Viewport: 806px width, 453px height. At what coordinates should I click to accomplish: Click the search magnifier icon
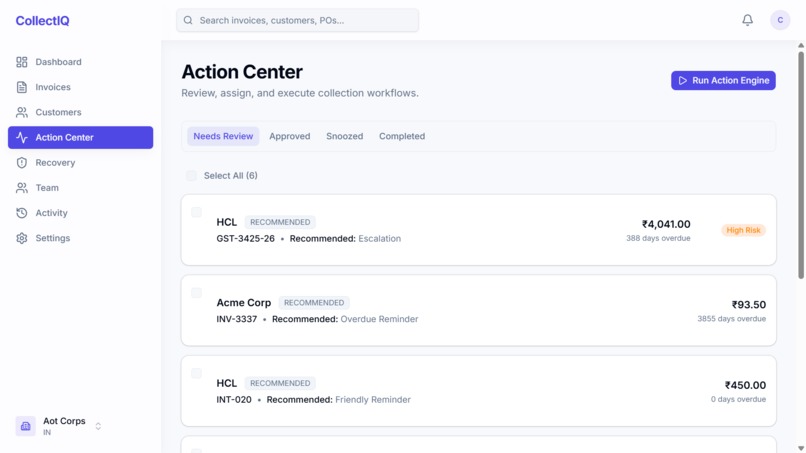(188, 20)
